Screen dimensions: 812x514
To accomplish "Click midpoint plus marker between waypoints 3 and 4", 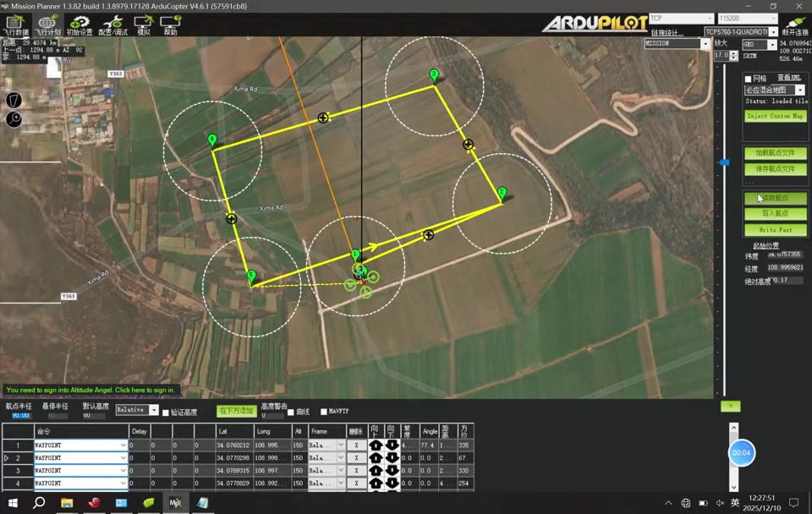I will click(x=323, y=118).
